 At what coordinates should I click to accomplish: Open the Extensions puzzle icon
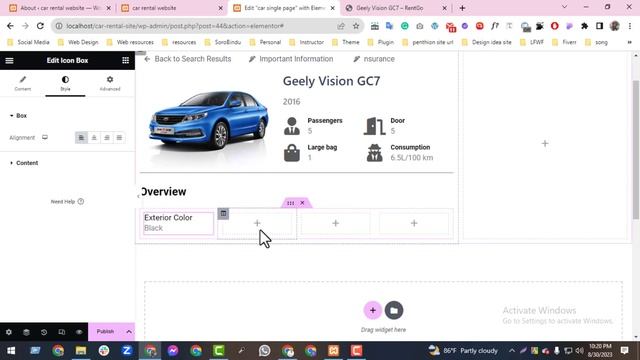pos(584,26)
